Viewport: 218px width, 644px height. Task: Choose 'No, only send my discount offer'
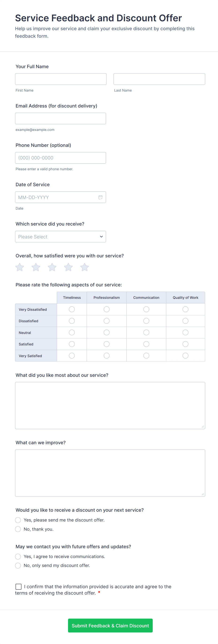click(x=18, y=566)
